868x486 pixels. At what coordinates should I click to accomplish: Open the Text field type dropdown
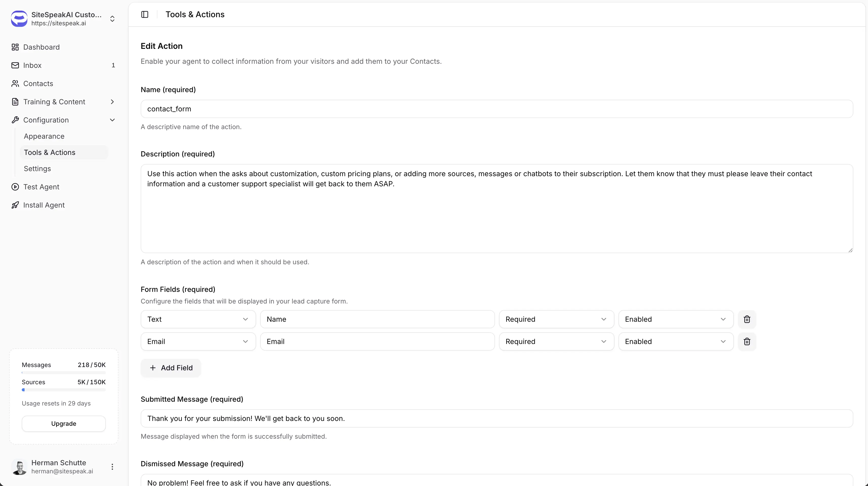click(198, 319)
